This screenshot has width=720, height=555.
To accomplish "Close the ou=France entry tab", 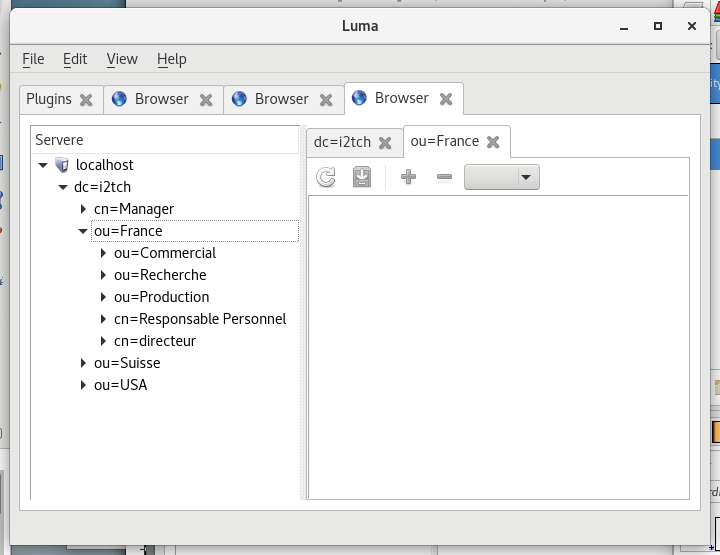I will 493,142.
